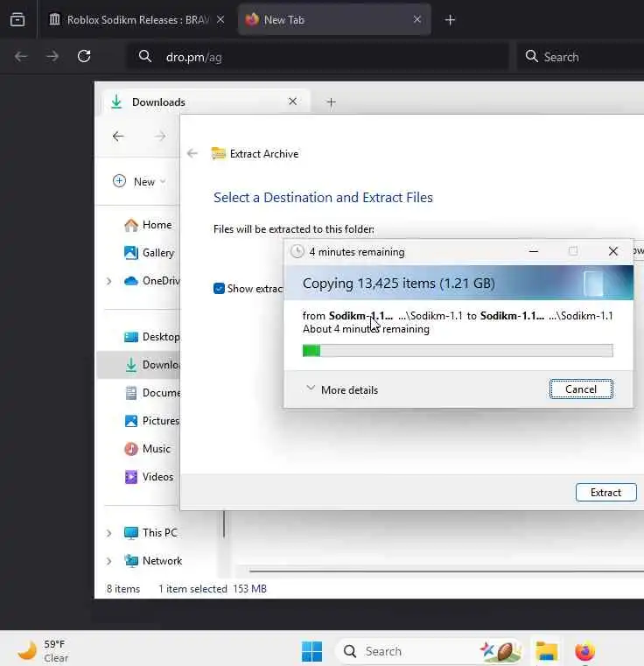
Task: Expand More details in copy dialog
Action: tap(342, 389)
